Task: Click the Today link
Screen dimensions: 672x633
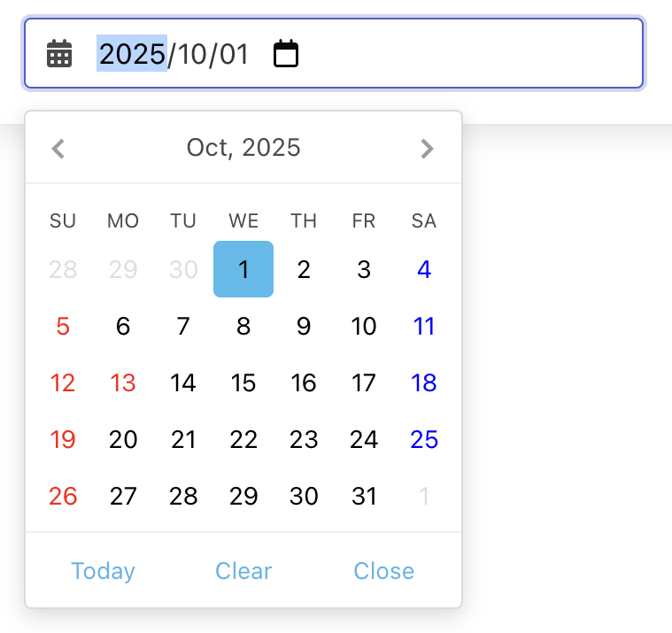Action: [103, 571]
